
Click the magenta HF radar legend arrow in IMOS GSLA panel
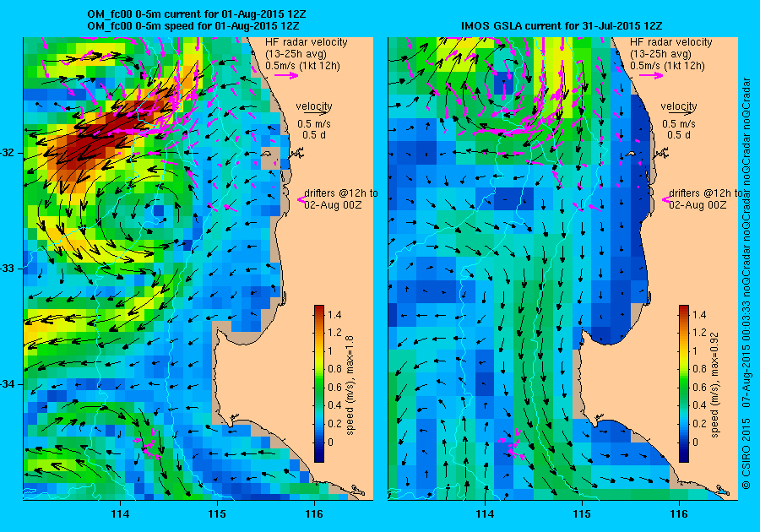(651, 75)
